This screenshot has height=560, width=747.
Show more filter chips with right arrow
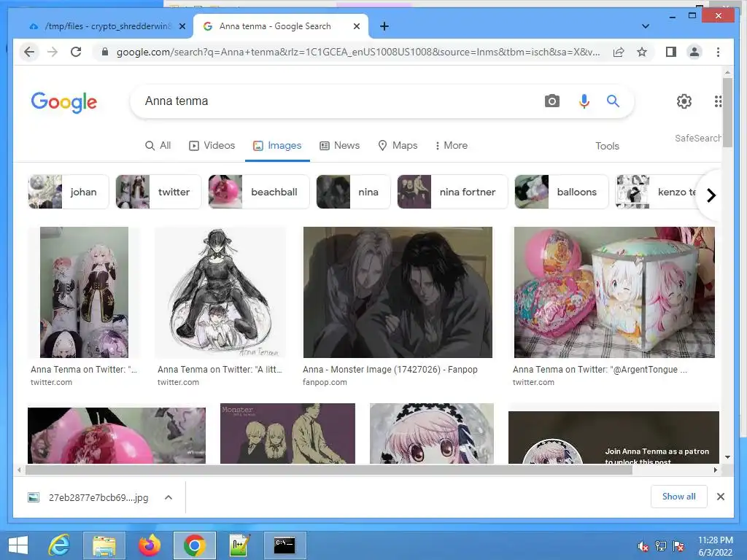[x=711, y=195]
